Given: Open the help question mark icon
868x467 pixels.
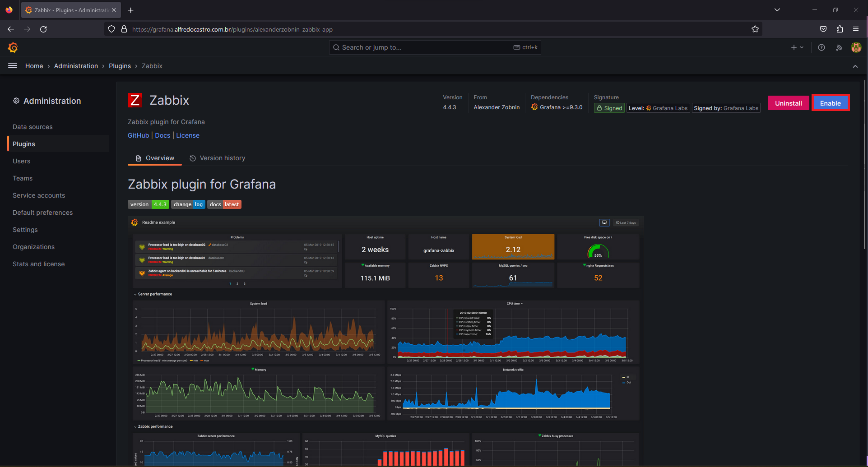Looking at the screenshot, I should pyautogui.click(x=822, y=47).
